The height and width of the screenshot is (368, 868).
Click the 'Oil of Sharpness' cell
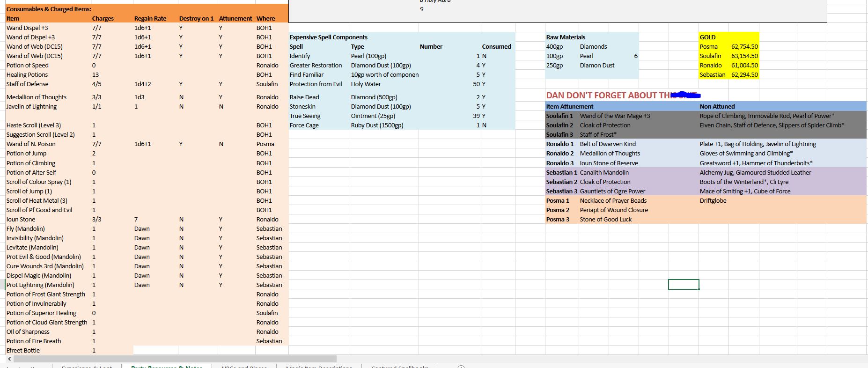click(x=28, y=331)
